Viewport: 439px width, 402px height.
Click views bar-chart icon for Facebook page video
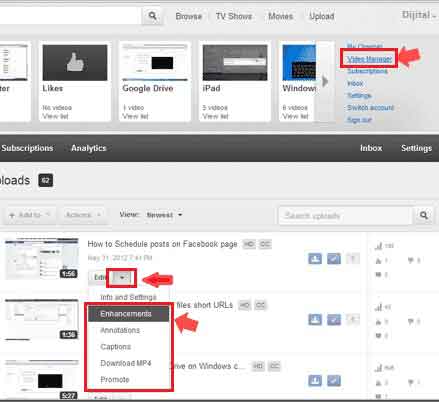point(378,246)
